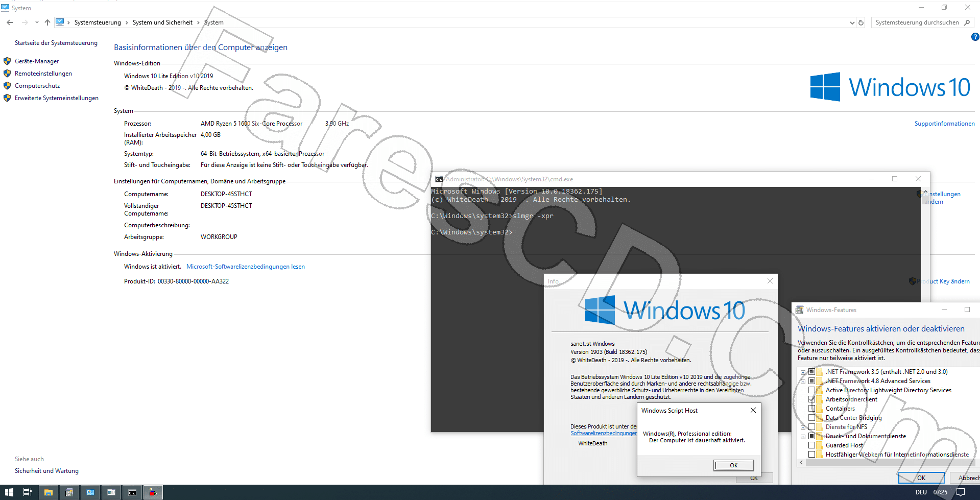Expand the Dienste für NFS node

[x=803, y=427]
